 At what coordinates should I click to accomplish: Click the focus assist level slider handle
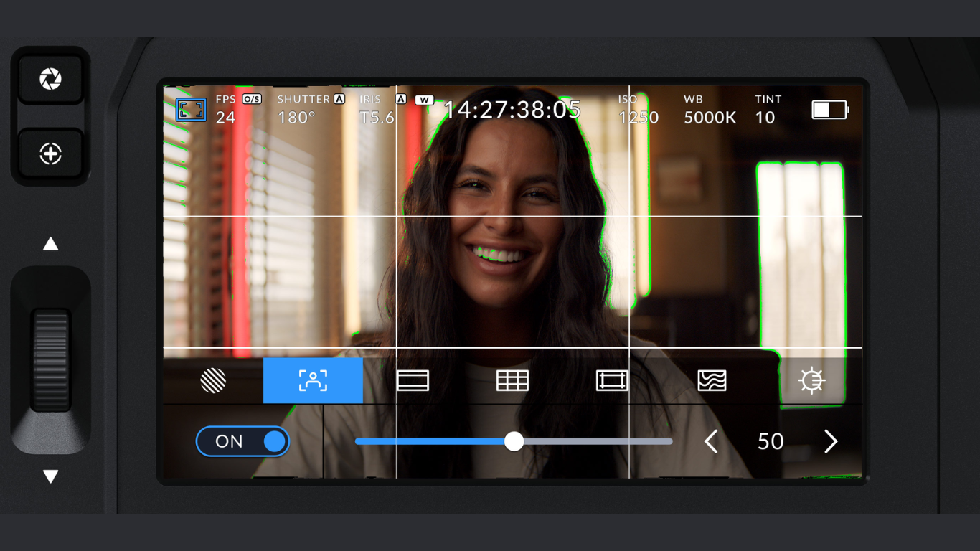[514, 441]
